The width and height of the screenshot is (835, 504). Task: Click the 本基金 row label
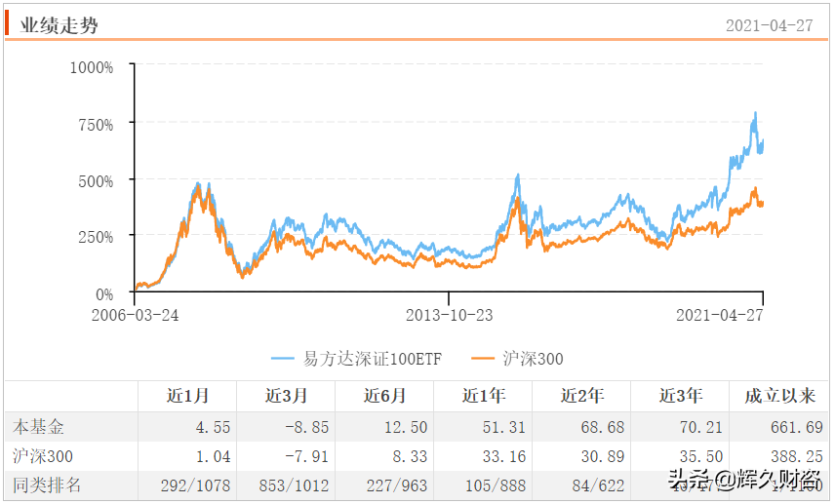click(38, 426)
